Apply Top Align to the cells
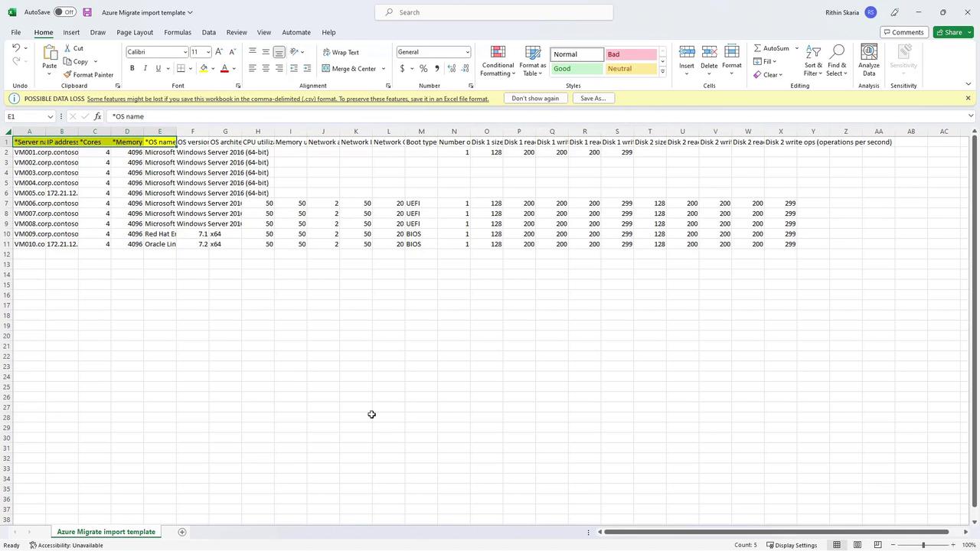 [x=253, y=52]
